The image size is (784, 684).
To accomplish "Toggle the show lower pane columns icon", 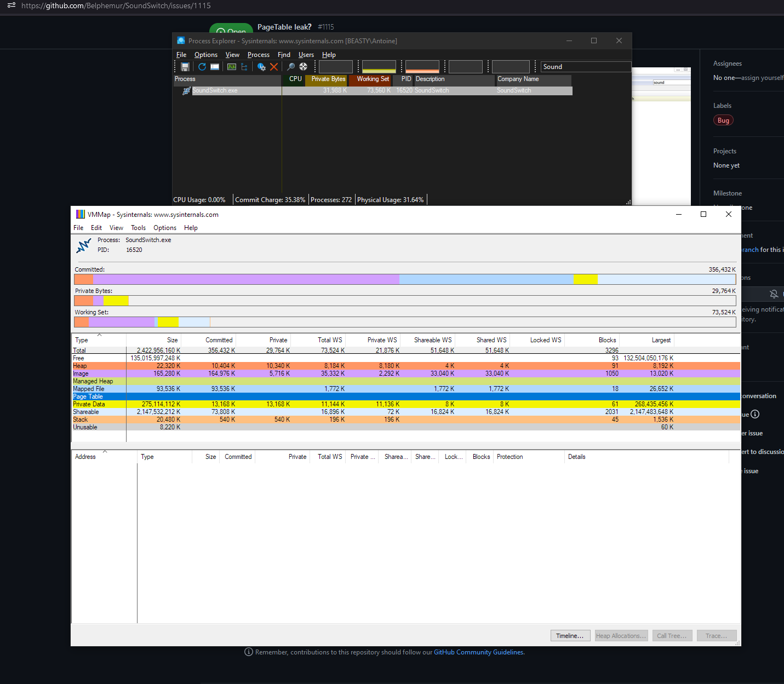I will click(x=215, y=67).
